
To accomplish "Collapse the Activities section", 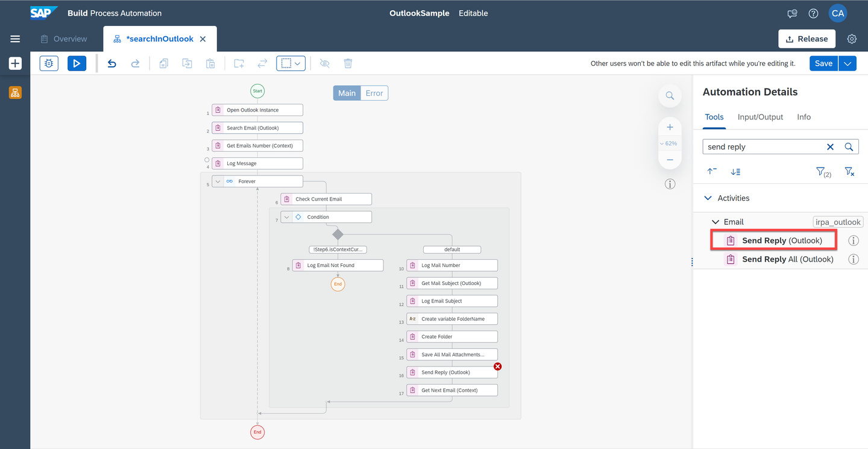I will coord(708,198).
